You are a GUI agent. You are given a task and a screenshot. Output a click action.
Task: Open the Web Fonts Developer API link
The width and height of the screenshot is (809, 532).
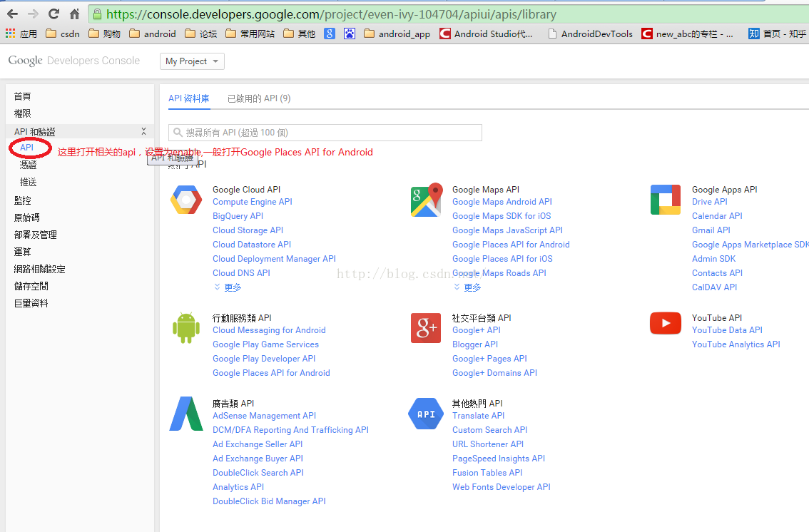[x=502, y=486]
